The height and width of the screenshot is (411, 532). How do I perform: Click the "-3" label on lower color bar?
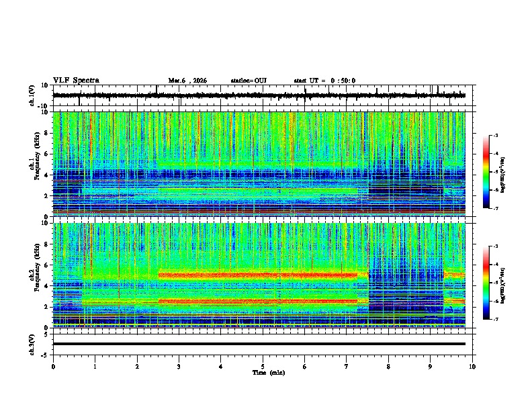pos(495,246)
